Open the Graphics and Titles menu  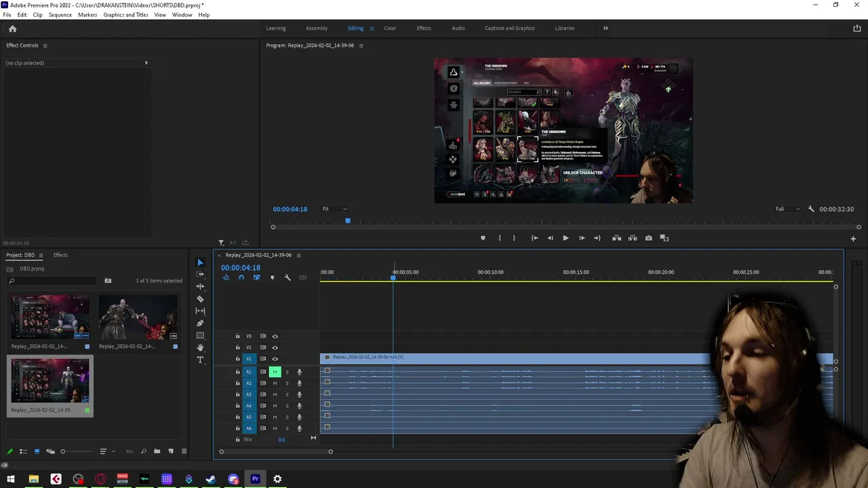[126, 15]
